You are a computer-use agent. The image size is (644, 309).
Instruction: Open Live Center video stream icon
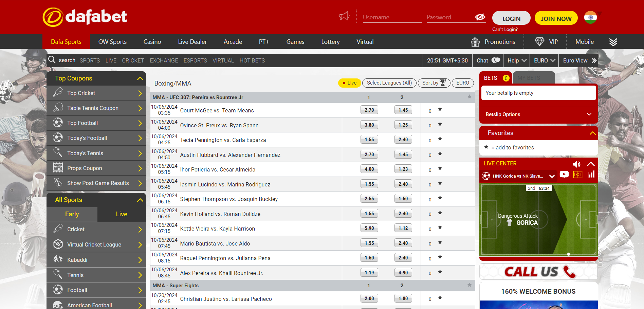coord(564,175)
